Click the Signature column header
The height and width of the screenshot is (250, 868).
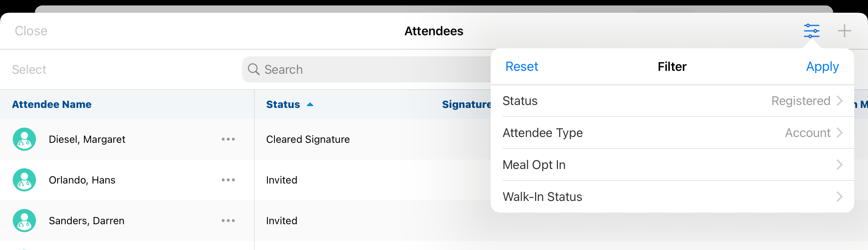(x=466, y=105)
